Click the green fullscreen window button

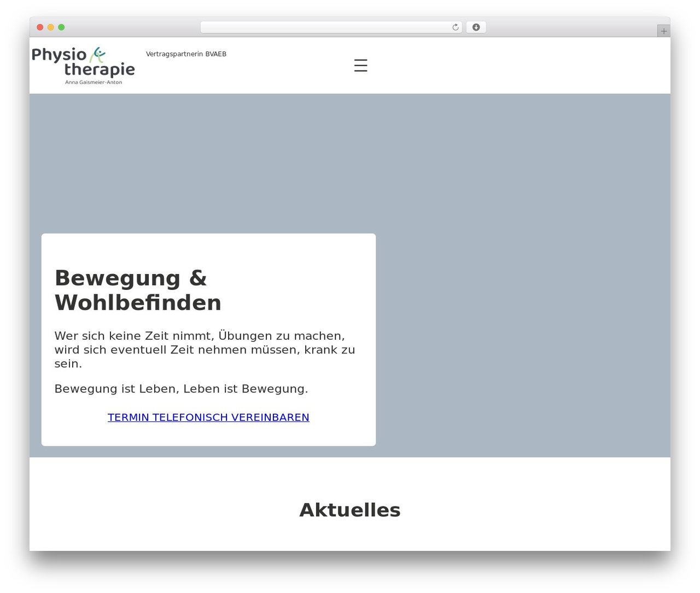tap(61, 27)
